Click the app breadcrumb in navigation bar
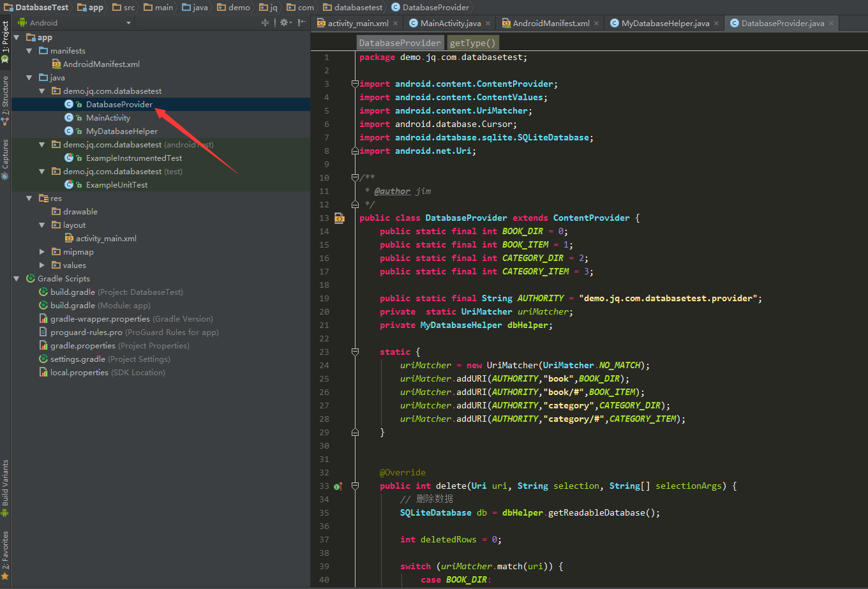 90,8
